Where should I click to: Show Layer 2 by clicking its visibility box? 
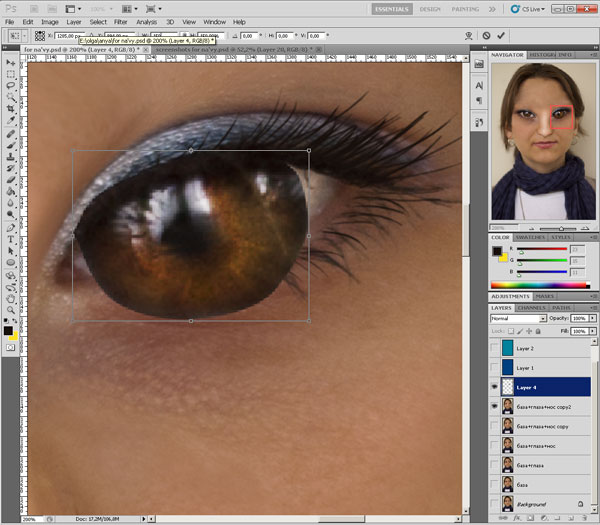(x=496, y=347)
